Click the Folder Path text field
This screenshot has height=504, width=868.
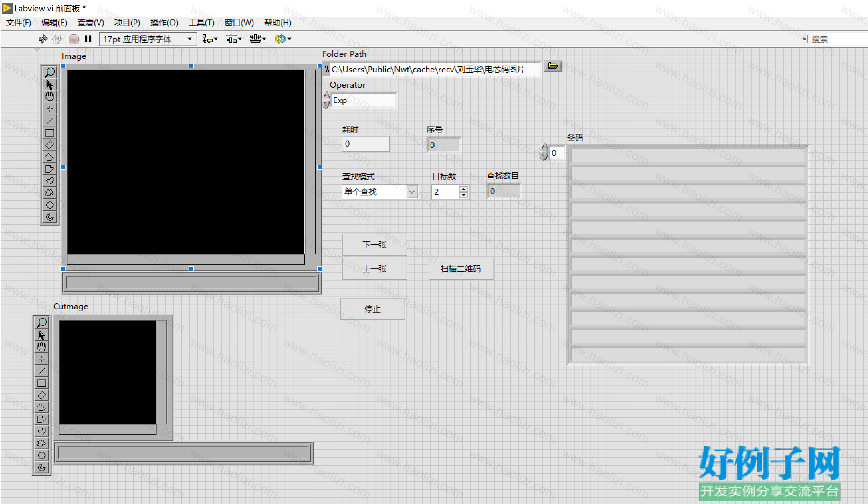point(435,70)
